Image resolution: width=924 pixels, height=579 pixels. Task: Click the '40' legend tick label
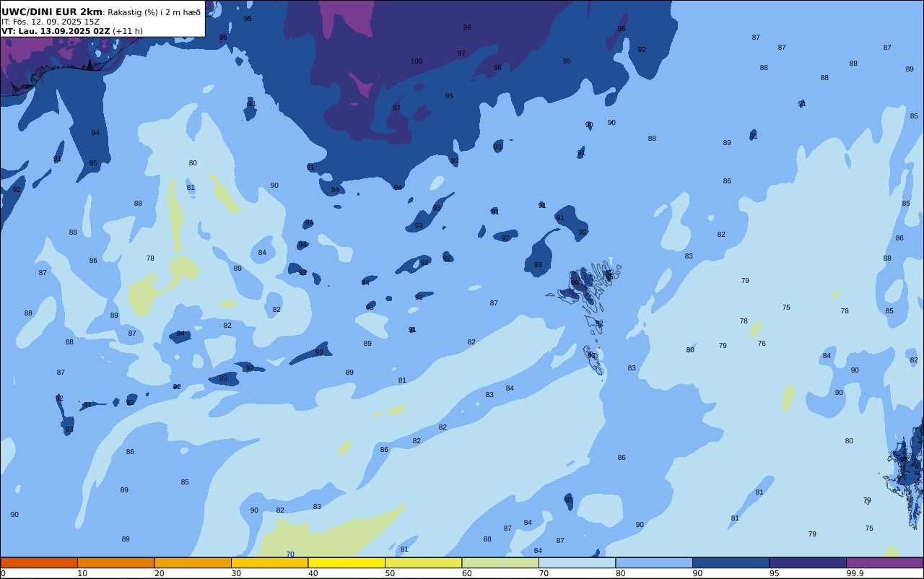click(313, 573)
